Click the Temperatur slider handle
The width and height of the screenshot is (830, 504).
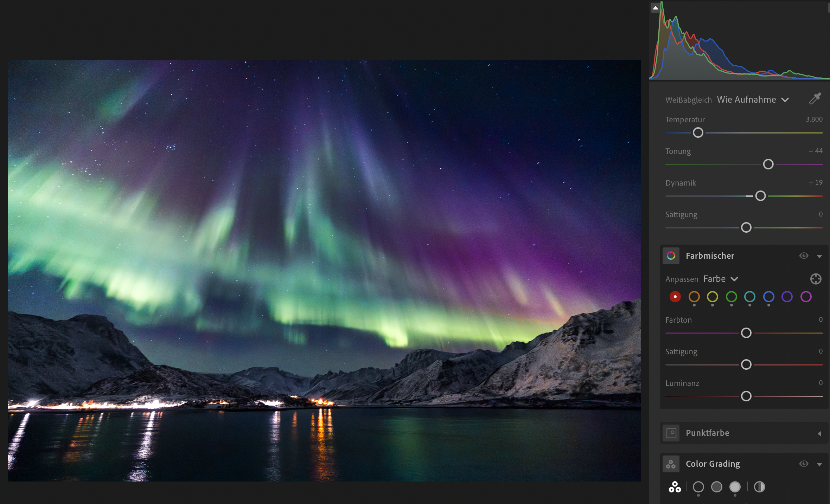click(698, 133)
